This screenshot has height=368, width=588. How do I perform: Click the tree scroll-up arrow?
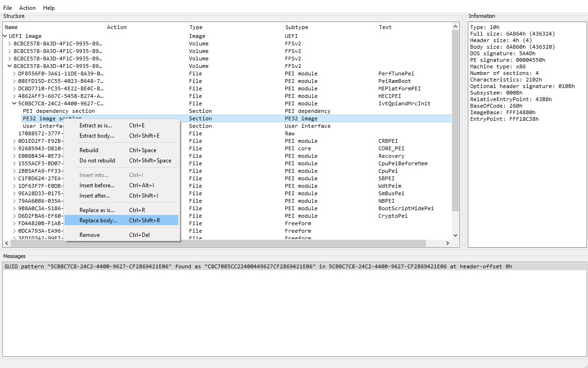(x=456, y=26)
